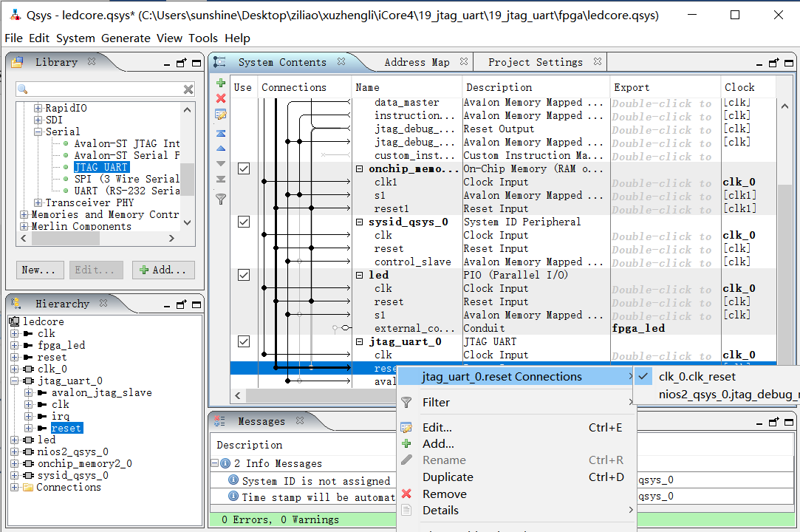Clear the Library search with the X icon
The width and height of the screenshot is (800, 532).
coord(188,89)
